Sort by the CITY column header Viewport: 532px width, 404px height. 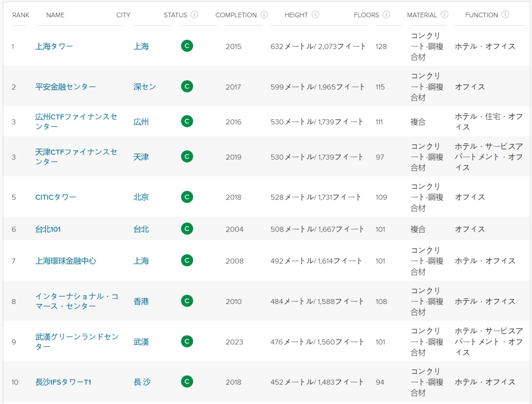tap(123, 15)
